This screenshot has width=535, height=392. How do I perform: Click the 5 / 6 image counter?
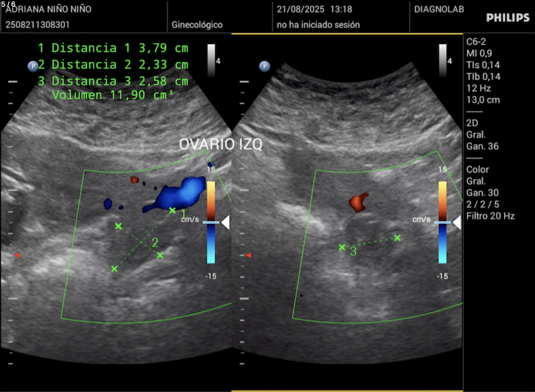(x=8, y=4)
